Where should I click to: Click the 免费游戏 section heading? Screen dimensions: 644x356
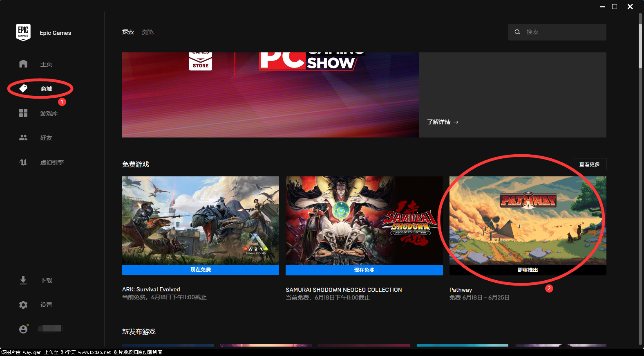(x=135, y=164)
